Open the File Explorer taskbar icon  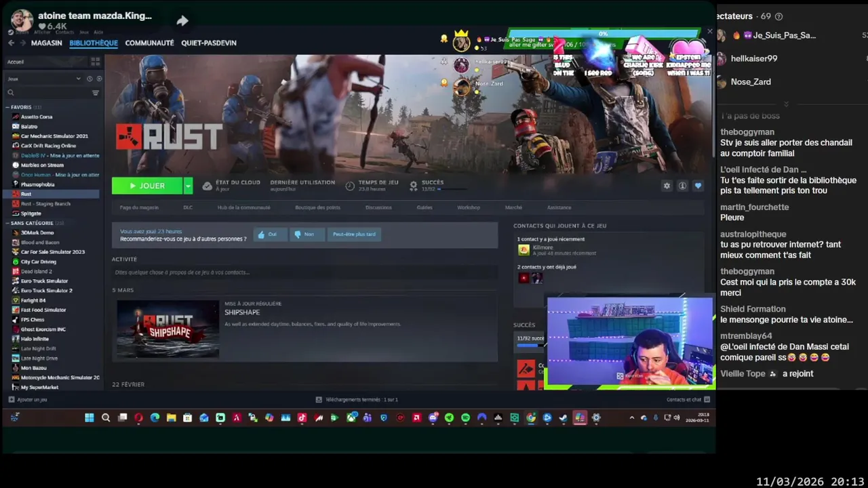point(171,418)
